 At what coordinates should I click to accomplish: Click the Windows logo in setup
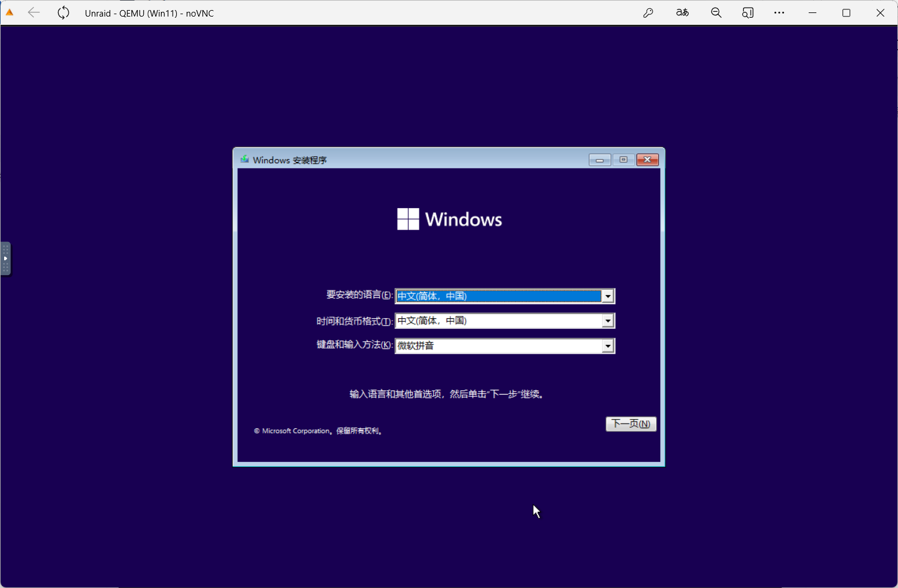tap(408, 219)
